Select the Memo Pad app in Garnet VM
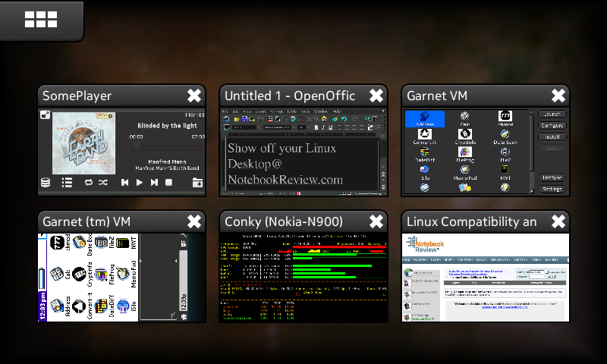Image resolution: width=607 pixels, height=364 pixels. [465, 172]
